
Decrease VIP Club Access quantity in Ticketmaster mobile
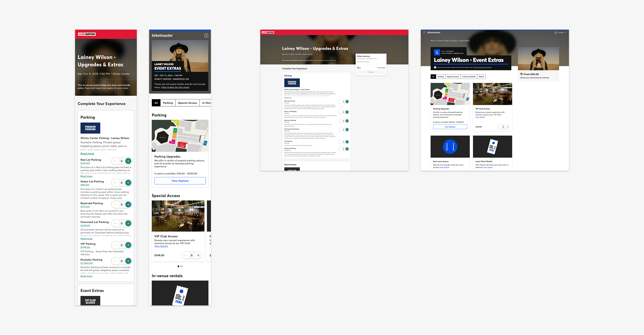pyautogui.click(x=185, y=255)
